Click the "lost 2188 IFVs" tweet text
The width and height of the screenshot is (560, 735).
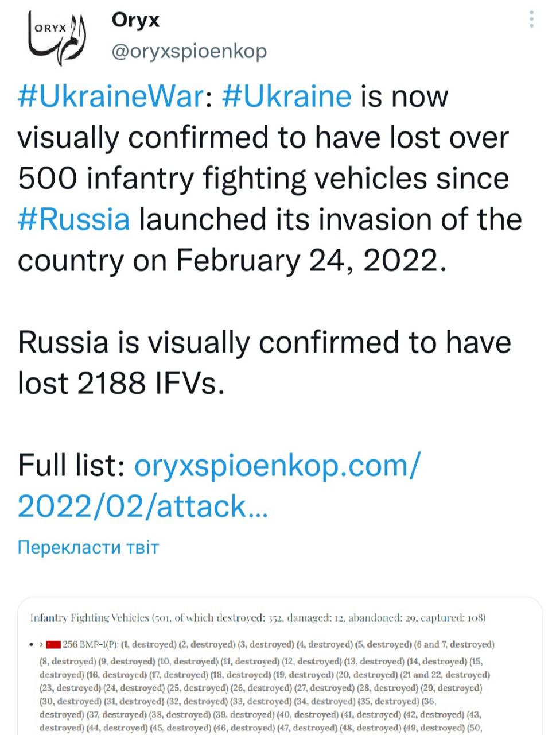click(120, 383)
